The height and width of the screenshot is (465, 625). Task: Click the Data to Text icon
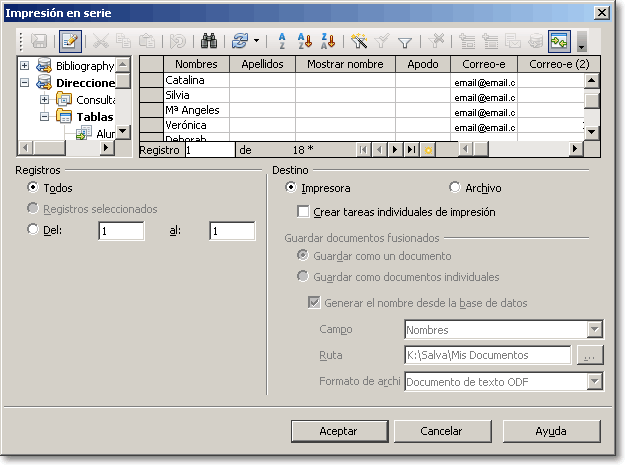(467, 41)
